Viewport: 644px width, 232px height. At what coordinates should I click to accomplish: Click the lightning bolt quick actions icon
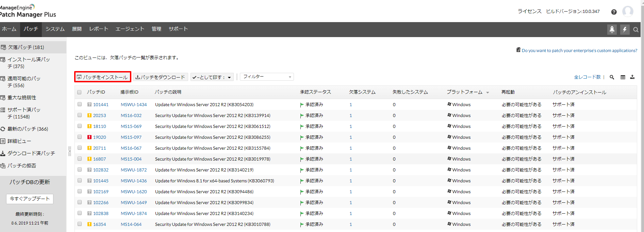click(624, 30)
